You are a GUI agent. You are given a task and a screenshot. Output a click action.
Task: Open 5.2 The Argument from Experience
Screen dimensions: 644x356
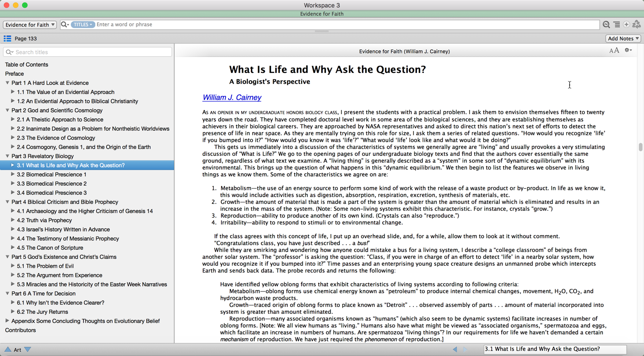coord(60,275)
